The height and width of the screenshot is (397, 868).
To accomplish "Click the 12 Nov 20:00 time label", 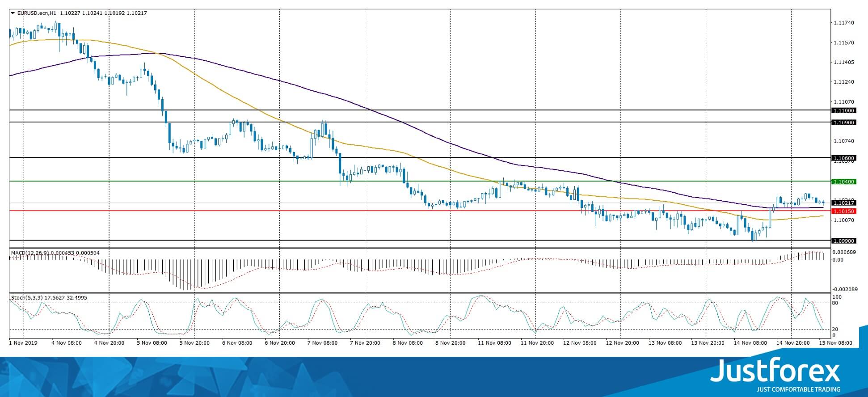I will coord(622,343).
